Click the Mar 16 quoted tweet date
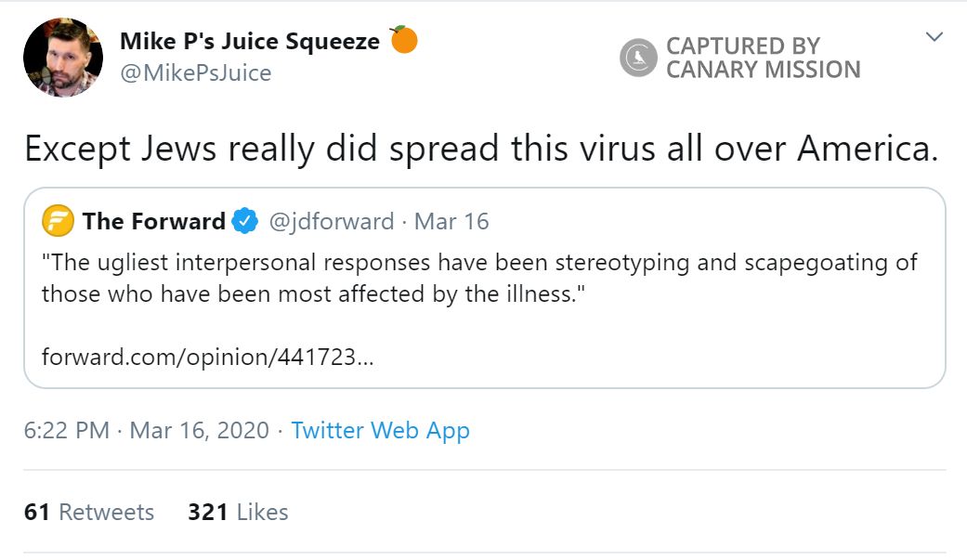967x560 pixels. point(451,221)
